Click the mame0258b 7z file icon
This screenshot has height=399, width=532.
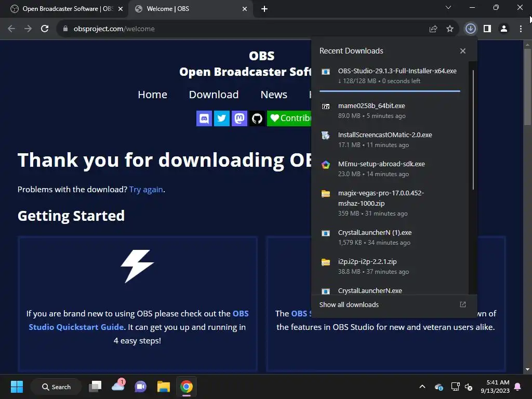coord(326,107)
